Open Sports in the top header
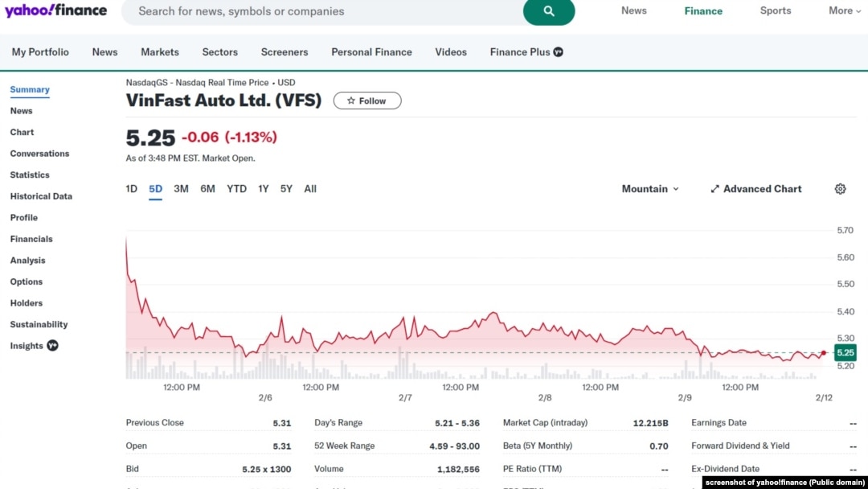Viewport: 868px width, 489px height. pos(775,10)
